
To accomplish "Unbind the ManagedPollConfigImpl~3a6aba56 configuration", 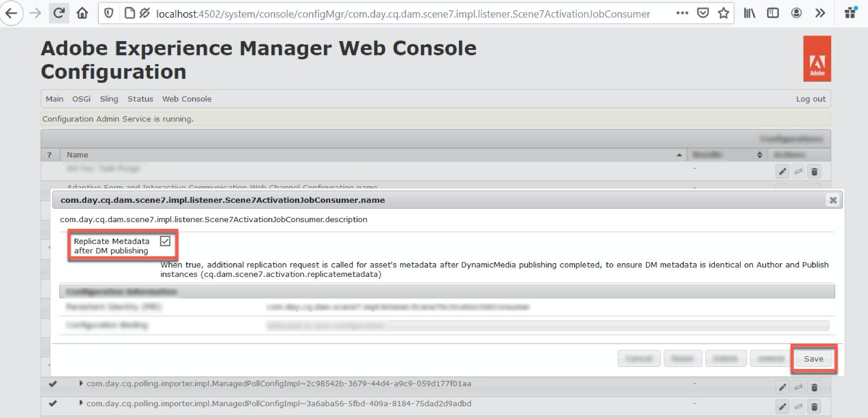I will click(798, 407).
